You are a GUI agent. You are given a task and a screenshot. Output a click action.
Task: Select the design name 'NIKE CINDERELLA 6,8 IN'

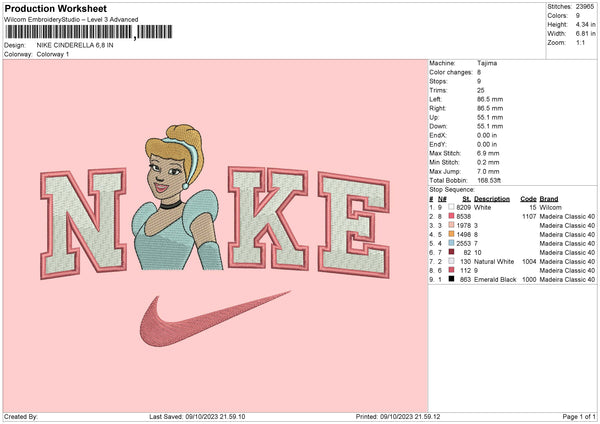click(75, 45)
